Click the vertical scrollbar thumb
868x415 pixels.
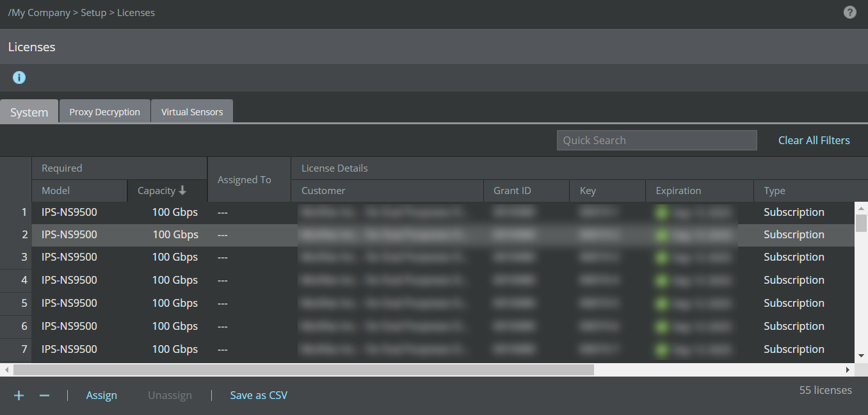[862, 223]
